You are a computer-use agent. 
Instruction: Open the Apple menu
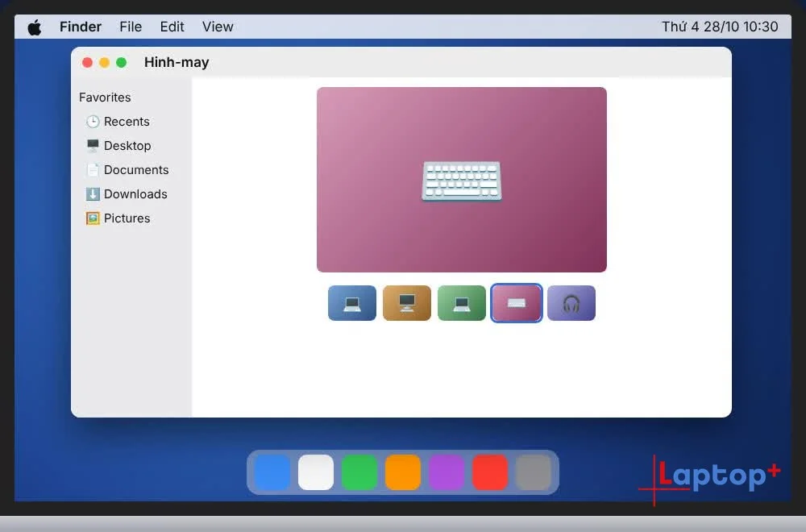click(x=35, y=27)
